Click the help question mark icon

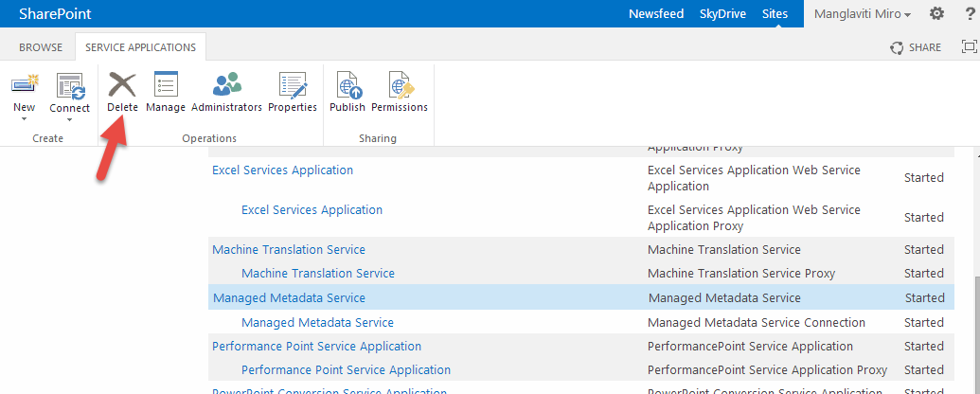click(970, 13)
